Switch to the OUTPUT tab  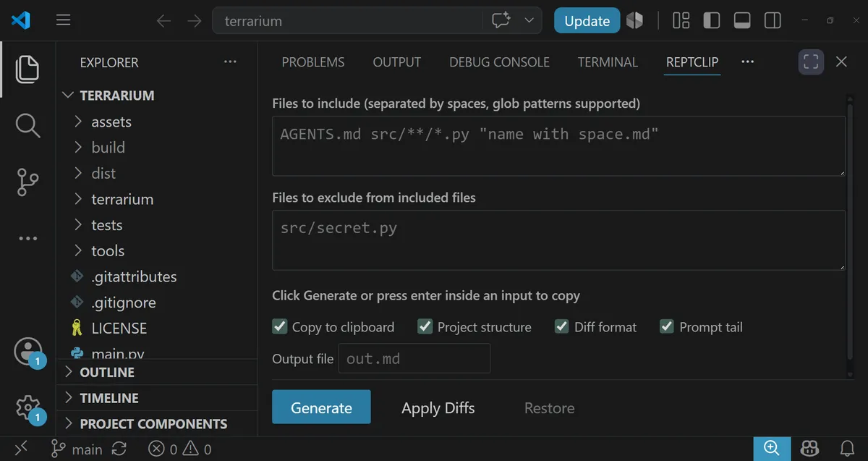coord(397,62)
